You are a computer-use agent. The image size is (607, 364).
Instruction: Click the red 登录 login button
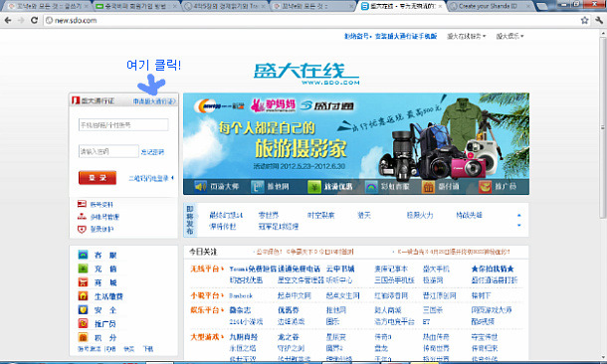point(98,178)
